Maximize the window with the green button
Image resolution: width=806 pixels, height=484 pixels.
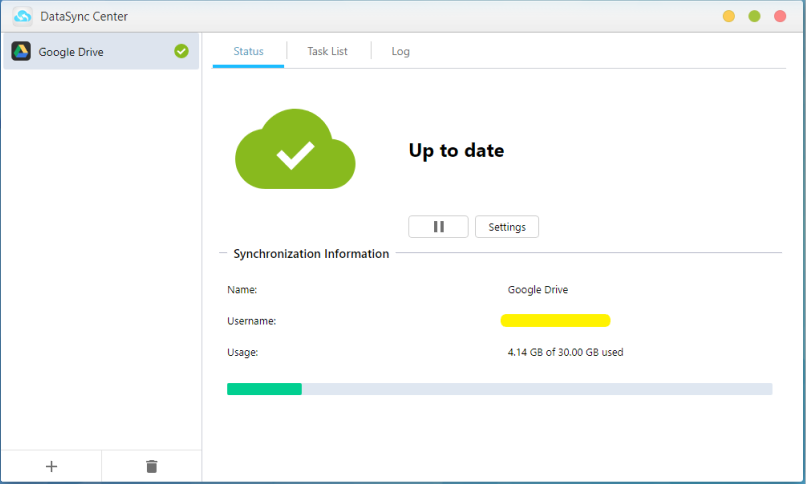tap(754, 16)
